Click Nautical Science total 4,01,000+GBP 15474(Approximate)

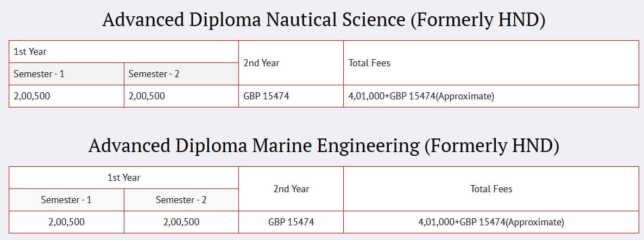(x=421, y=96)
